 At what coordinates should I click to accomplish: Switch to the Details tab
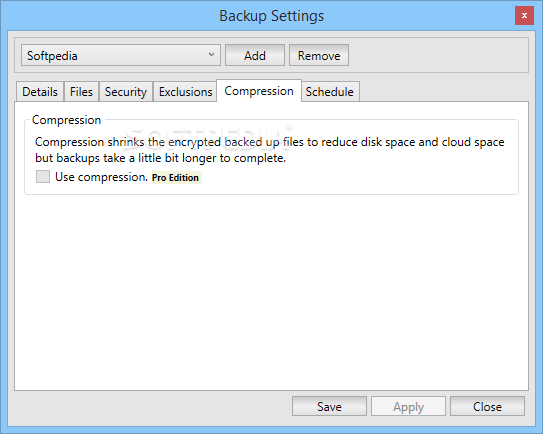point(40,92)
